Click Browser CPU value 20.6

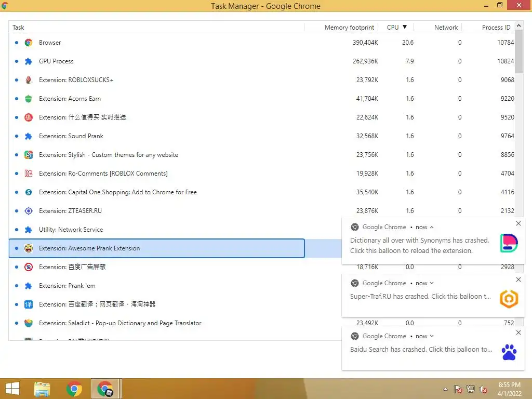pyautogui.click(x=408, y=43)
